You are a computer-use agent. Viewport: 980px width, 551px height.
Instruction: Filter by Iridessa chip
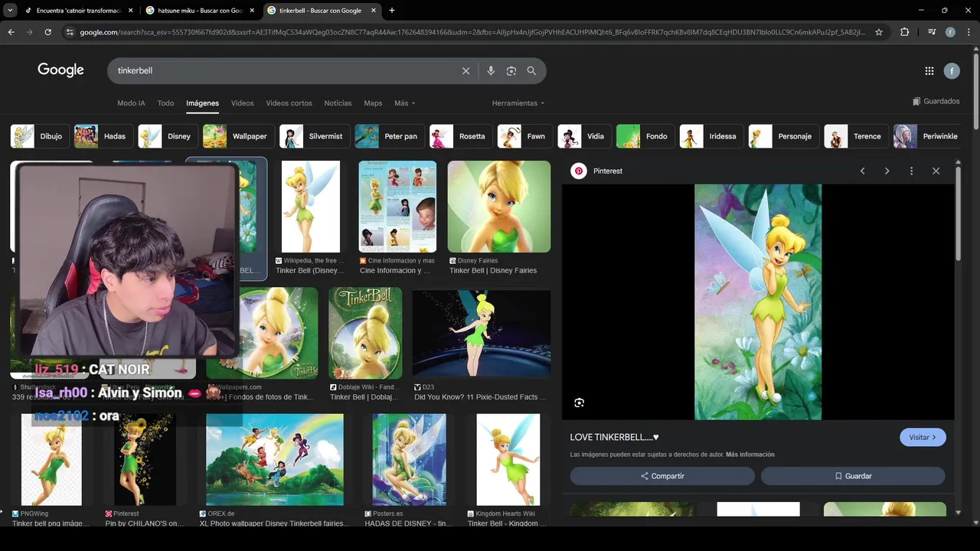710,136
